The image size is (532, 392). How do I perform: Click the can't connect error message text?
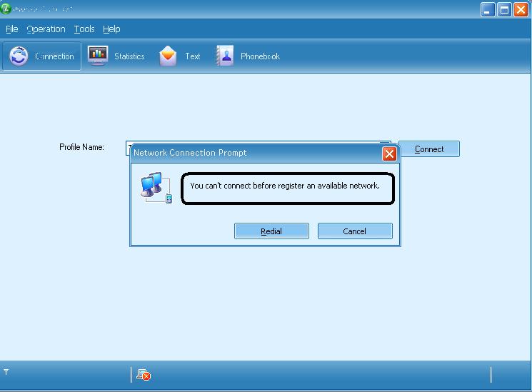285,186
